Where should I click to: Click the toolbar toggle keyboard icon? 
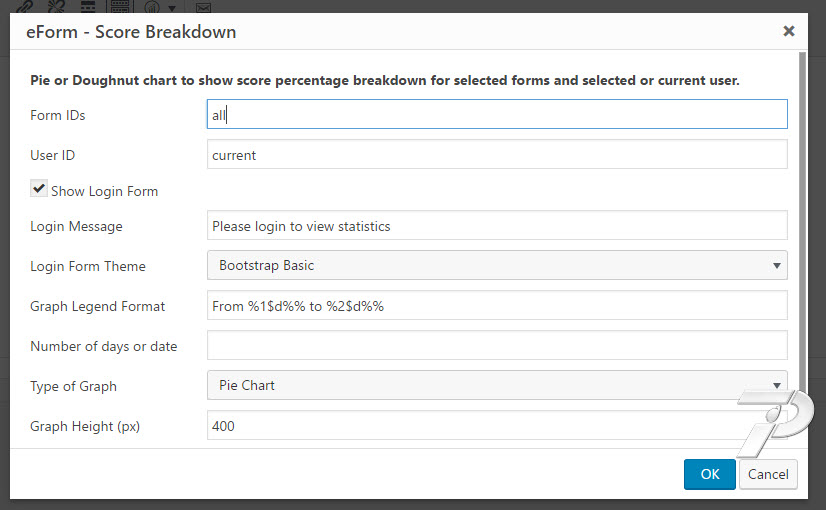point(120,6)
